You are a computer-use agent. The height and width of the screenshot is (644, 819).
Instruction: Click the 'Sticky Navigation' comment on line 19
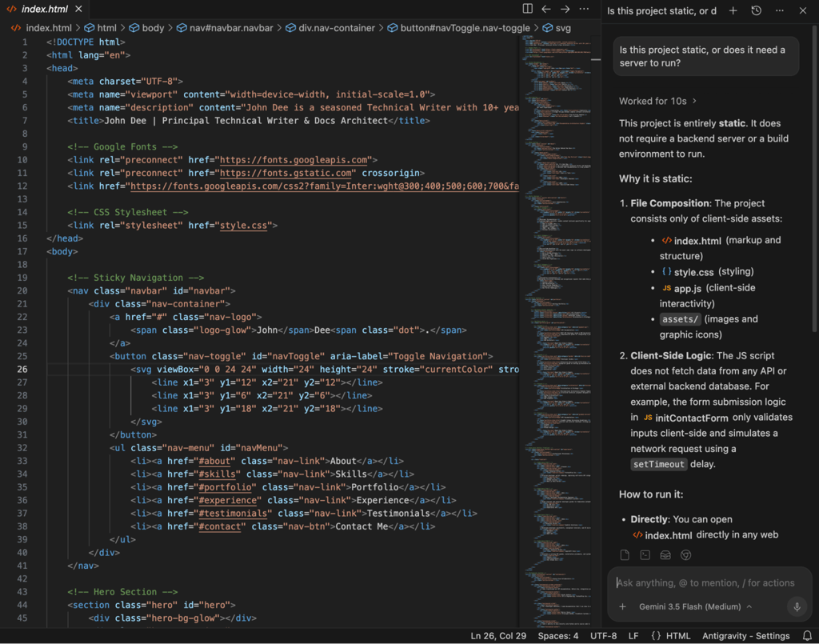click(x=138, y=278)
